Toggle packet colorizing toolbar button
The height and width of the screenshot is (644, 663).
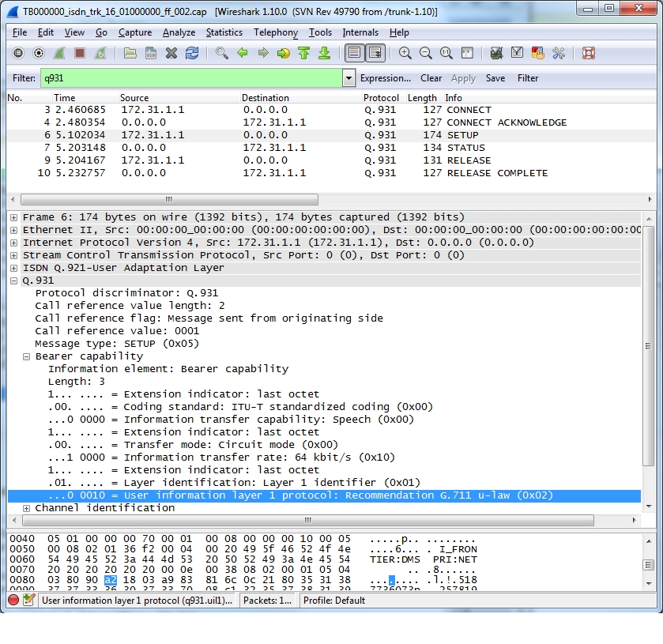pos(354,53)
